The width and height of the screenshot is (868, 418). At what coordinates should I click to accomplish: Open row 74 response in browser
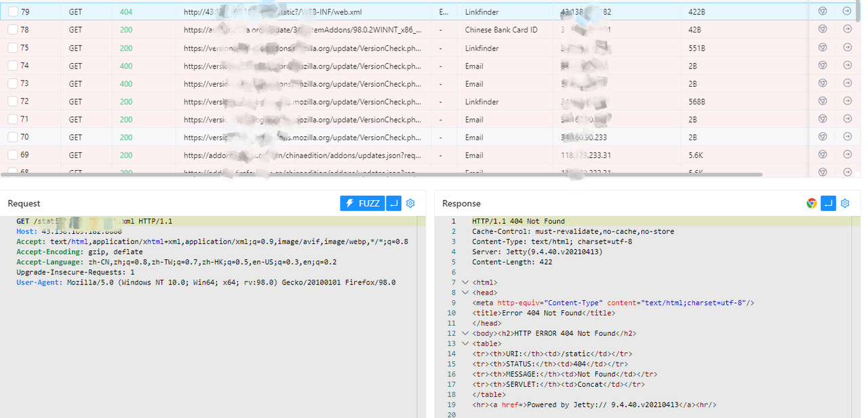pos(823,65)
